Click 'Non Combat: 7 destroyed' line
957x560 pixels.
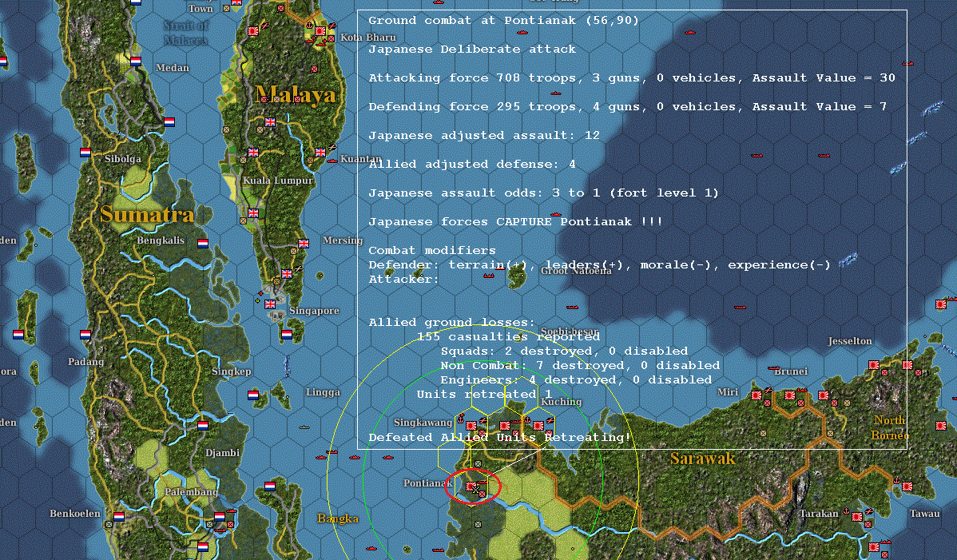(x=581, y=365)
